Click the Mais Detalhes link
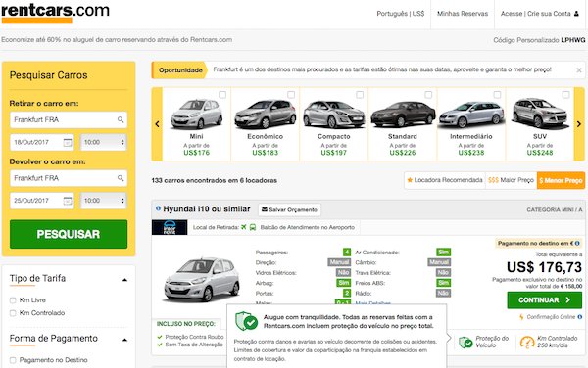Viewport: 588px width, 368px height. tap(372, 303)
